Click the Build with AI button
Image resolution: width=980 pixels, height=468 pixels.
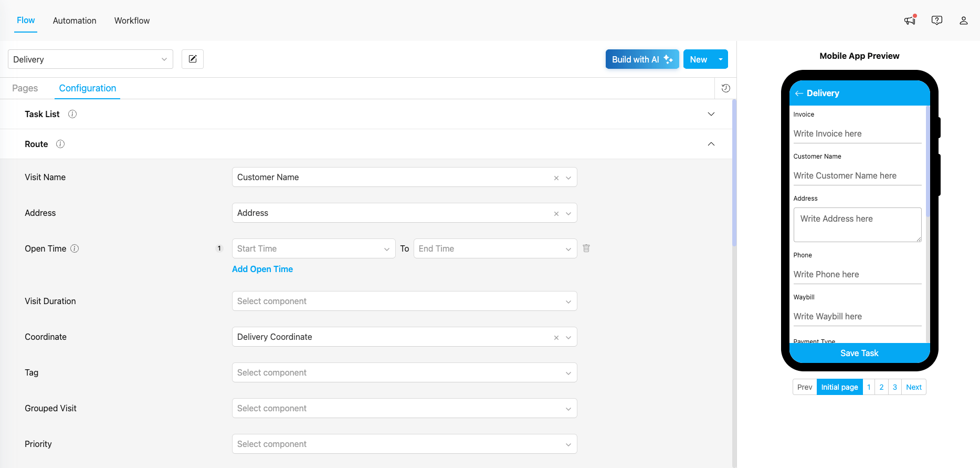click(642, 59)
